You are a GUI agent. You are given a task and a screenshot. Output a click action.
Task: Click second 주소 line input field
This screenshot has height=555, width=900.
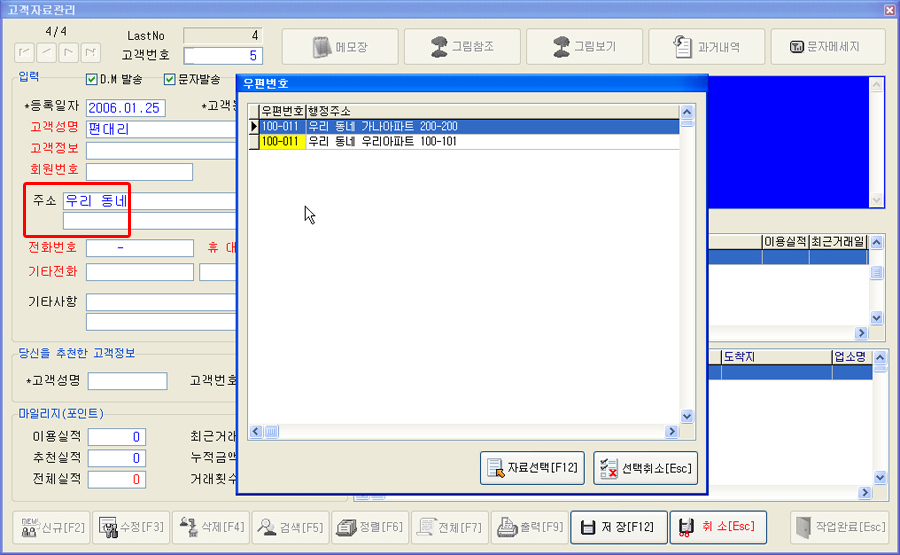point(150,221)
